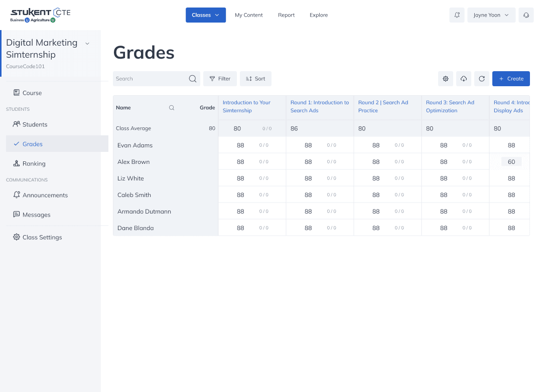542x392 pixels.
Task: Click the search magnifier in Search box
Action: tap(193, 79)
